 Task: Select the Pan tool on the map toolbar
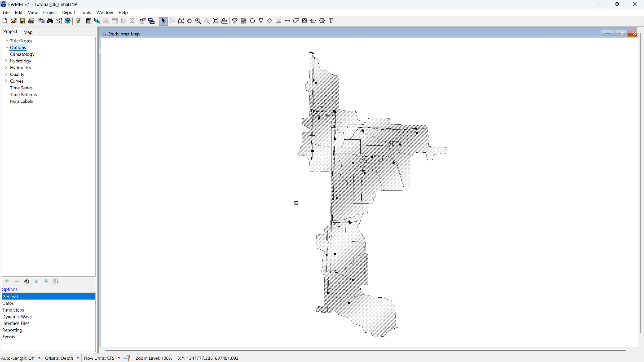(x=189, y=21)
